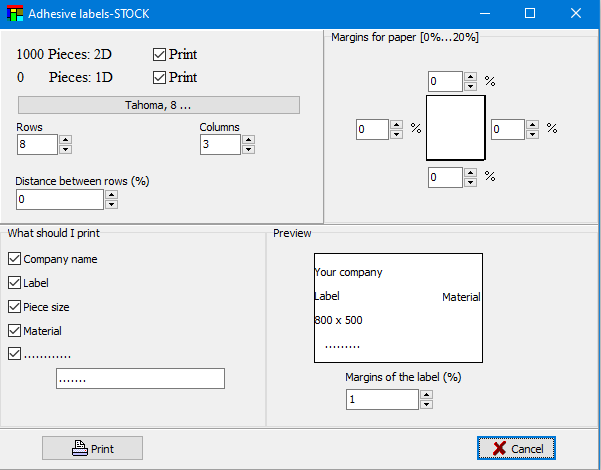Uncheck the Company name checkbox
601x470 pixels.
[x=14, y=259]
